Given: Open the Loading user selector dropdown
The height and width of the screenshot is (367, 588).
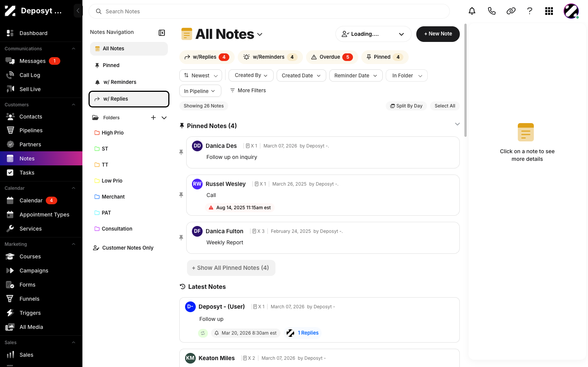Looking at the screenshot, I should click(373, 34).
